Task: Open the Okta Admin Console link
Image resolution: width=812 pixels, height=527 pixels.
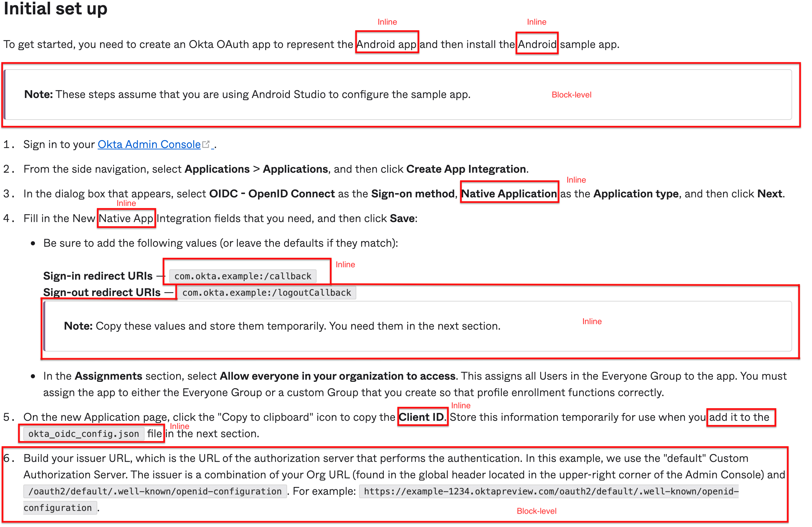Action: 149,144
